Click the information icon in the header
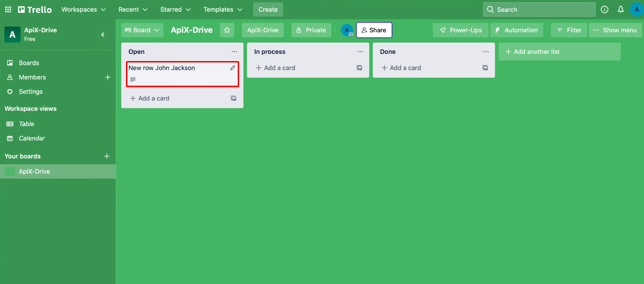This screenshot has height=284, width=644. pyautogui.click(x=604, y=9)
